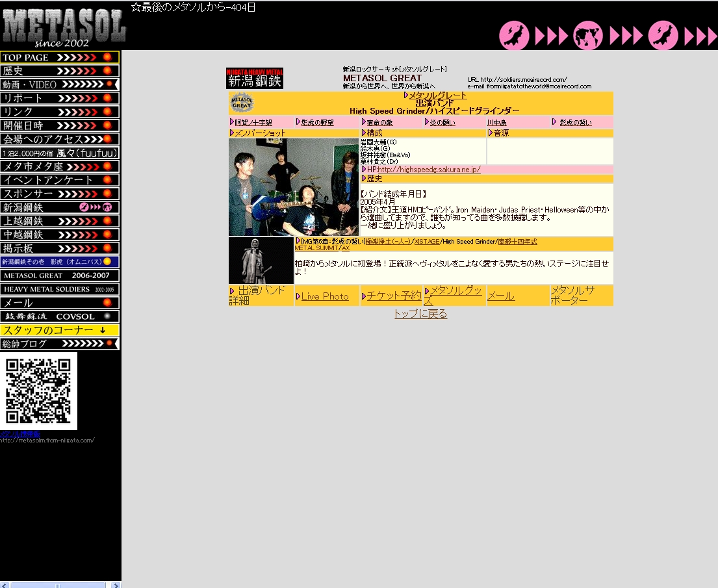The width and height of the screenshot is (718, 588).
Task: Open the 影虎の誓い link
Action: click(x=576, y=122)
